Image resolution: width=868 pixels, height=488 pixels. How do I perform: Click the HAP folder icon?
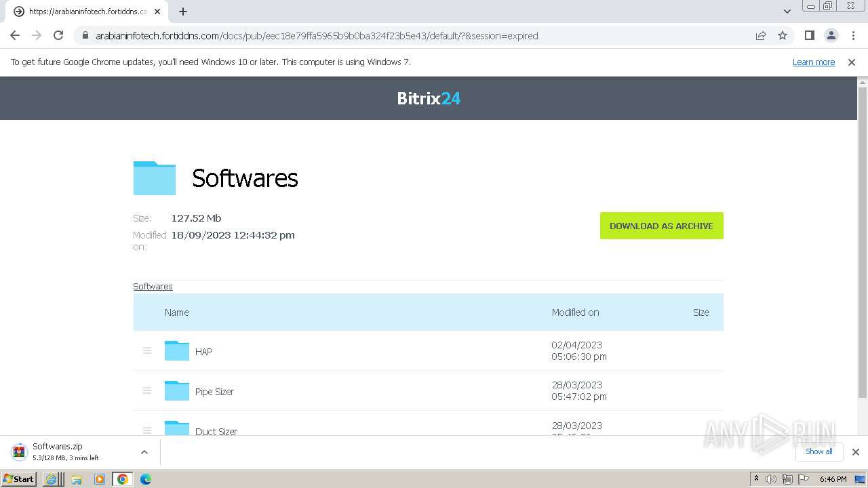pos(177,350)
